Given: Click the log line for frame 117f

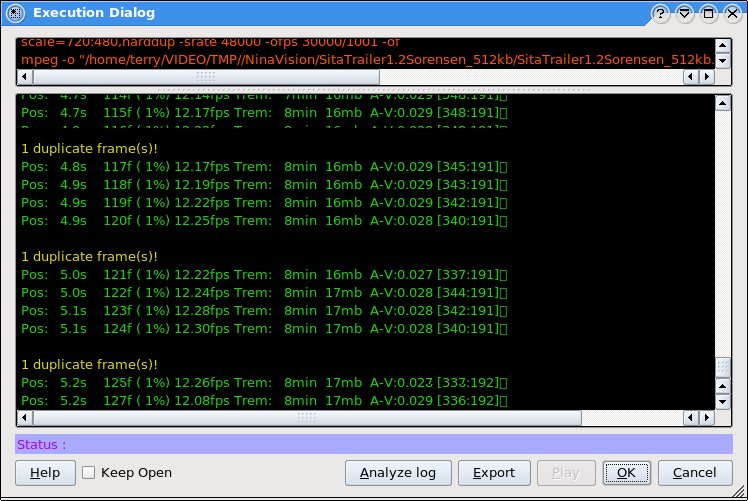Looking at the screenshot, I should click(x=264, y=167).
